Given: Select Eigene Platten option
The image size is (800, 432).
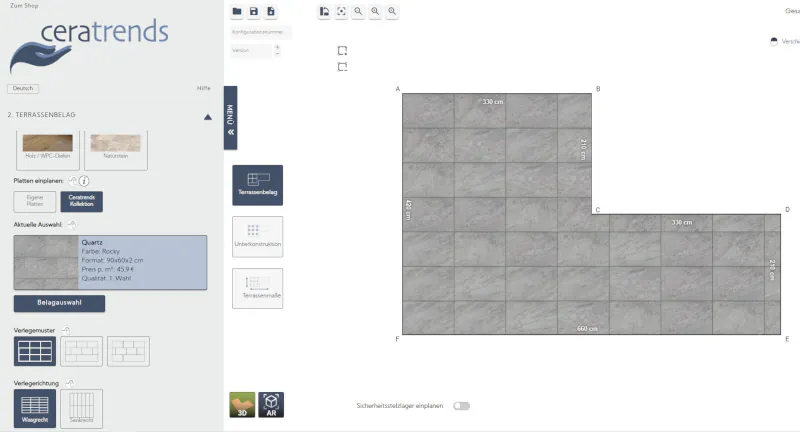Looking at the screenshot, I should pos(35,201).
